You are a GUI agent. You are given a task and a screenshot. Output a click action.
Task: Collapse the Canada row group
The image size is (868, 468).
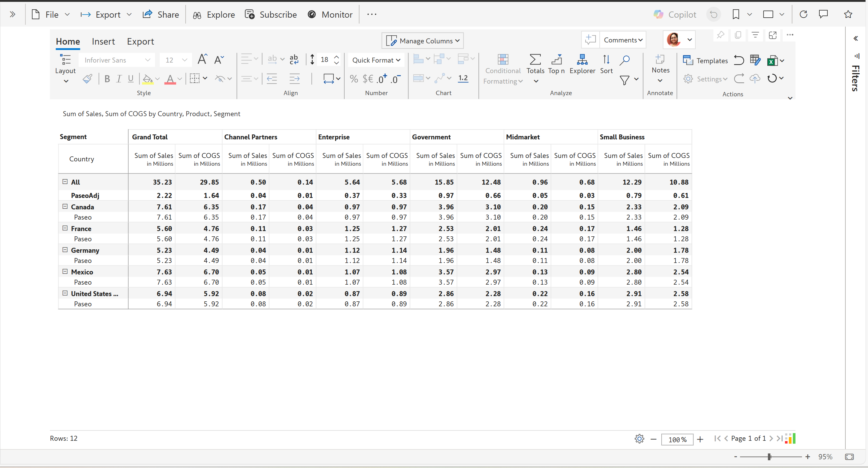[65, 206]
